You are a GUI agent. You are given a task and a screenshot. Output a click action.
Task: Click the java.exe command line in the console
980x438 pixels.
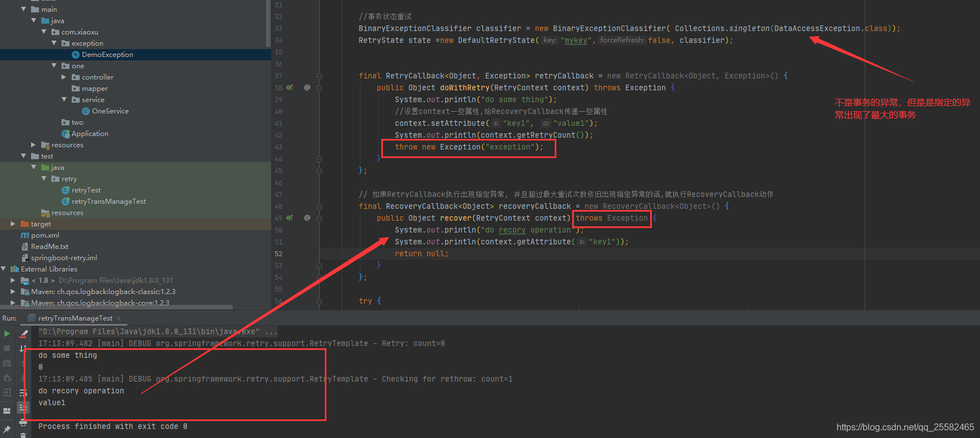click(x=158, y=331)
